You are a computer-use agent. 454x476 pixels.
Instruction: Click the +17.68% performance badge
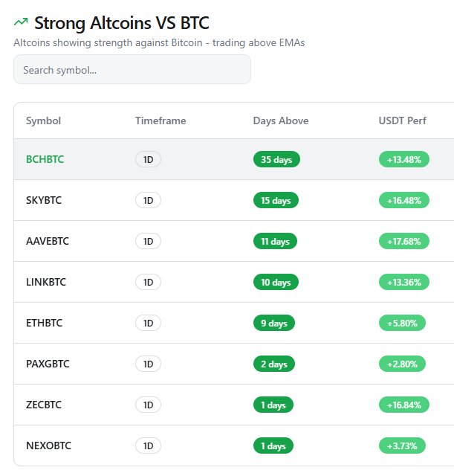[403, 241]
